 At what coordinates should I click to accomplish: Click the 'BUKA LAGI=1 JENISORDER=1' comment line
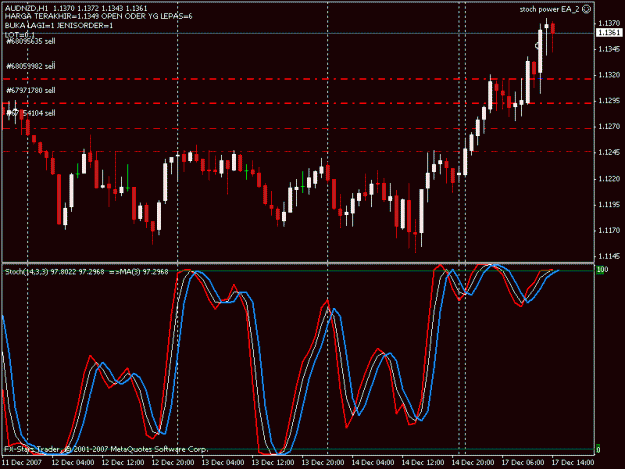pos(59,26)
